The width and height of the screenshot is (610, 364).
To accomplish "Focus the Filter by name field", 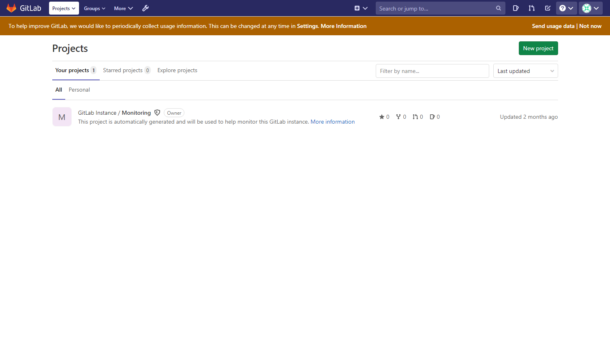I will coord(432,71).
